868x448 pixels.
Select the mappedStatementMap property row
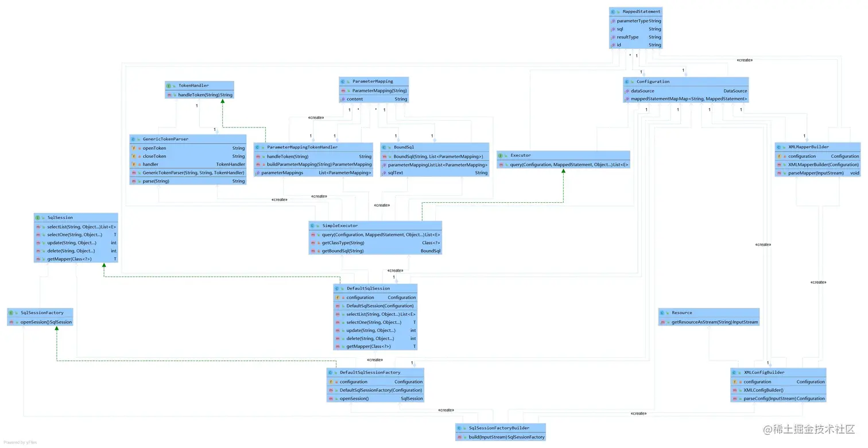point(685,99)
